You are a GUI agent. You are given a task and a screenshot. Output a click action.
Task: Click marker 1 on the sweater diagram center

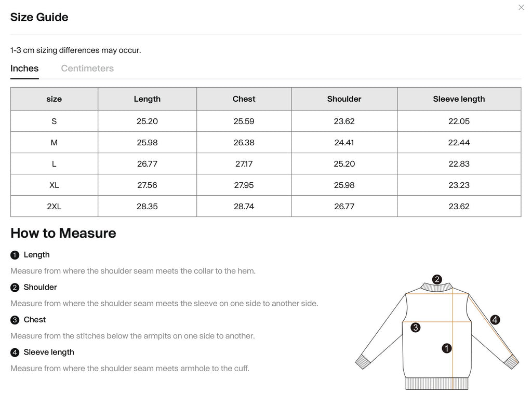[x=446, y=349]
